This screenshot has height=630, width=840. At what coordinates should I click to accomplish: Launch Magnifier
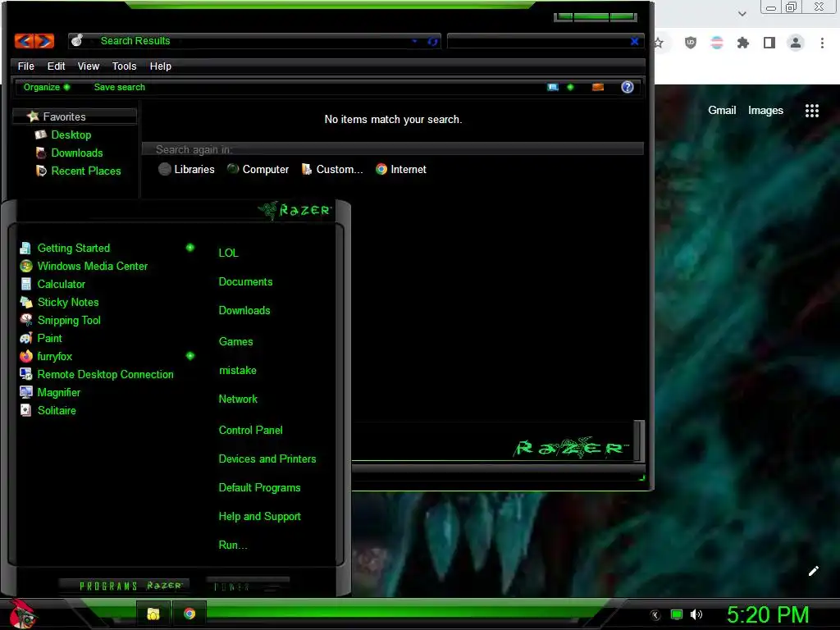pos(58,393)
